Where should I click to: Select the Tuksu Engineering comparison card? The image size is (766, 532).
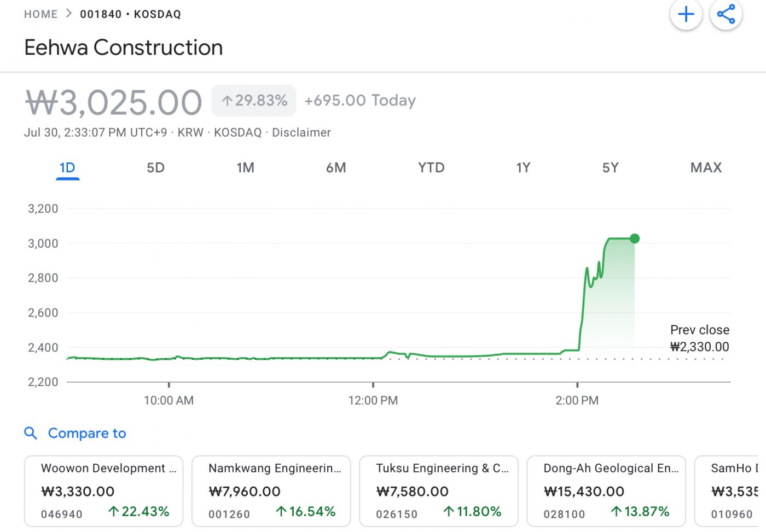(x=439, y=491)
